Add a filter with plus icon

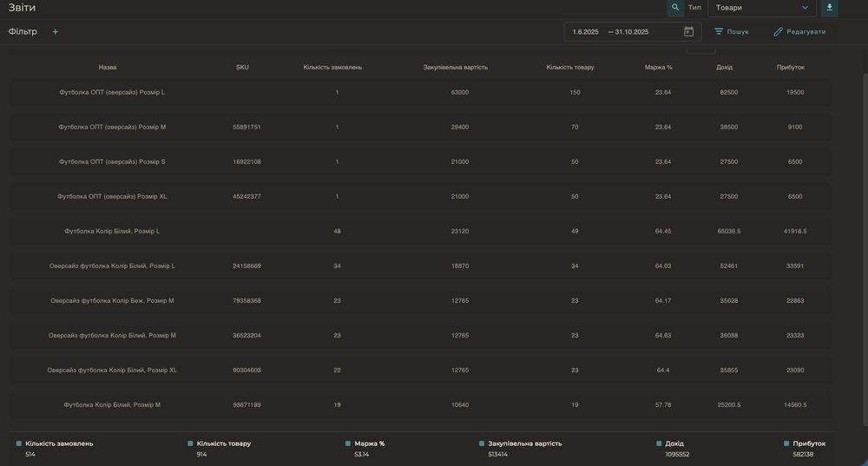(x=55, y=32)
